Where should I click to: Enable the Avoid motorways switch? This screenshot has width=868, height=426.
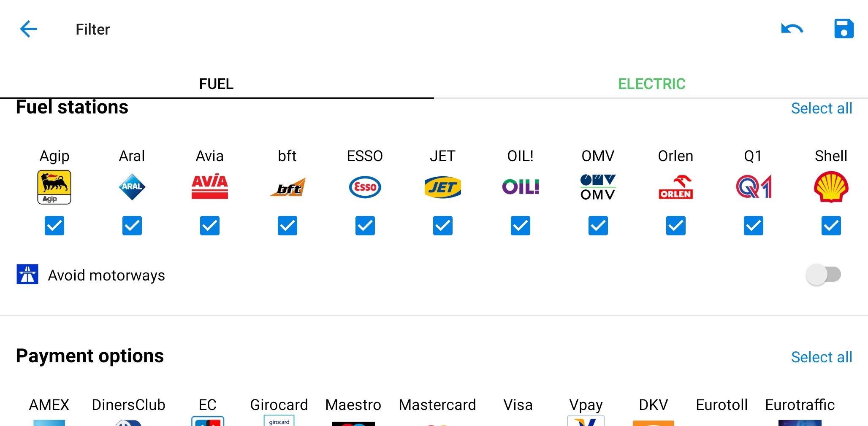coord(823,275)
